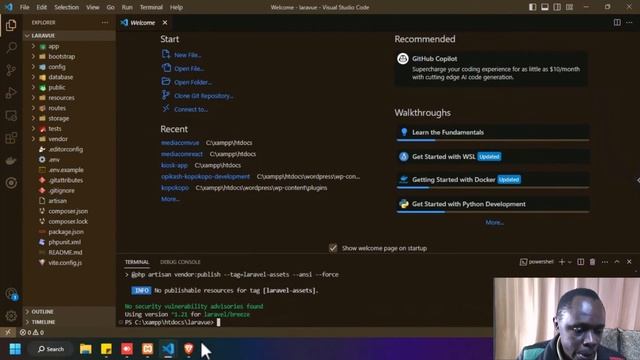This screenshot has height=360, width=640.
Task: Split the editor right
Action: (617, 22)
